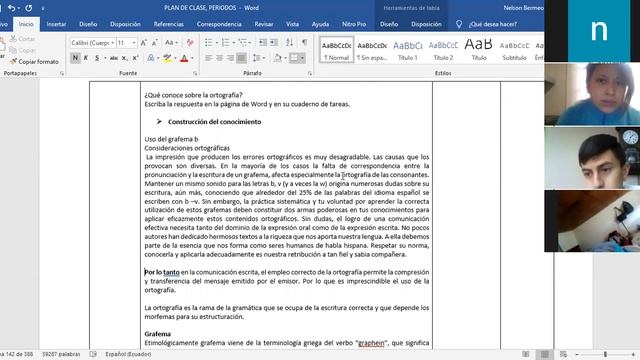Switch to Print Layout view icon
This screenshot has height=360, width=640.
(544, 354)
